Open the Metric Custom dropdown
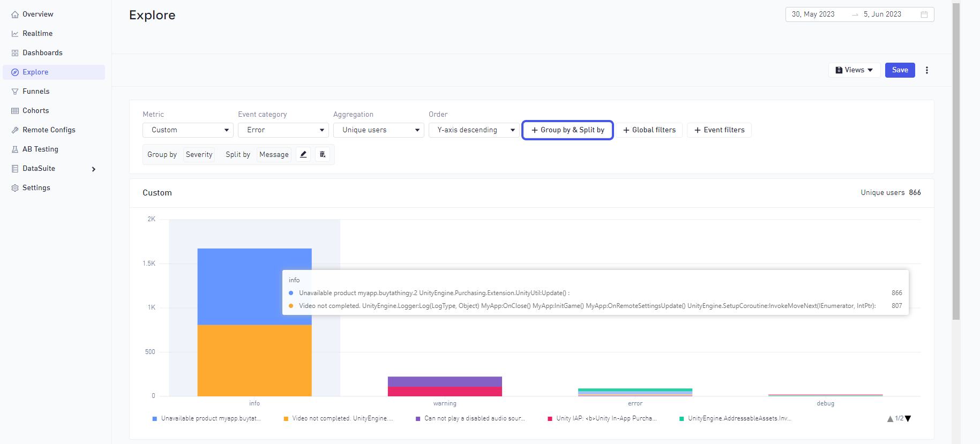This screenshot has height=444, width=980. (x=188, y=130)
